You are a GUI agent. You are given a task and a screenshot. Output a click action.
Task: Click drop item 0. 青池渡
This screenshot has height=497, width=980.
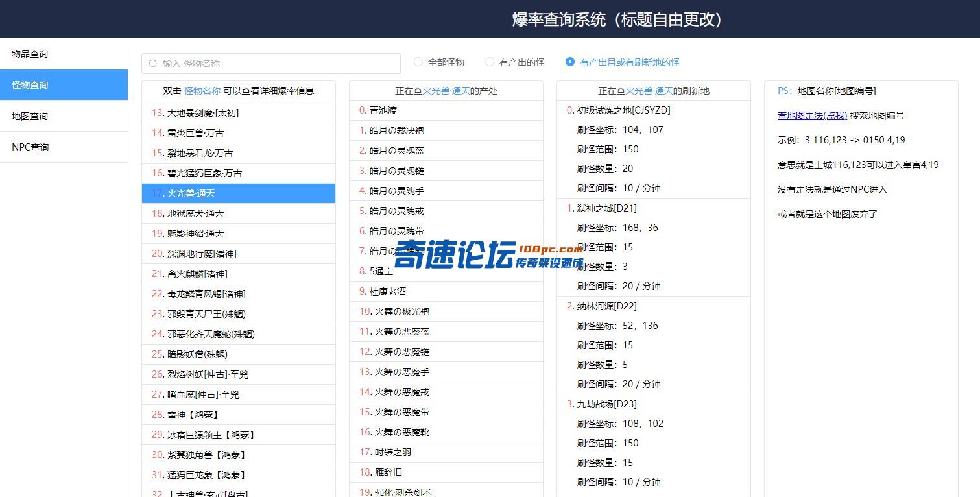click(x=446, y=110)
